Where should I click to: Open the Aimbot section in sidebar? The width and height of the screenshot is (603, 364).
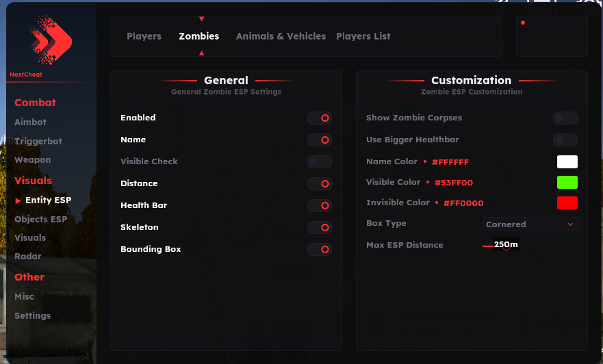pos(30,122)
